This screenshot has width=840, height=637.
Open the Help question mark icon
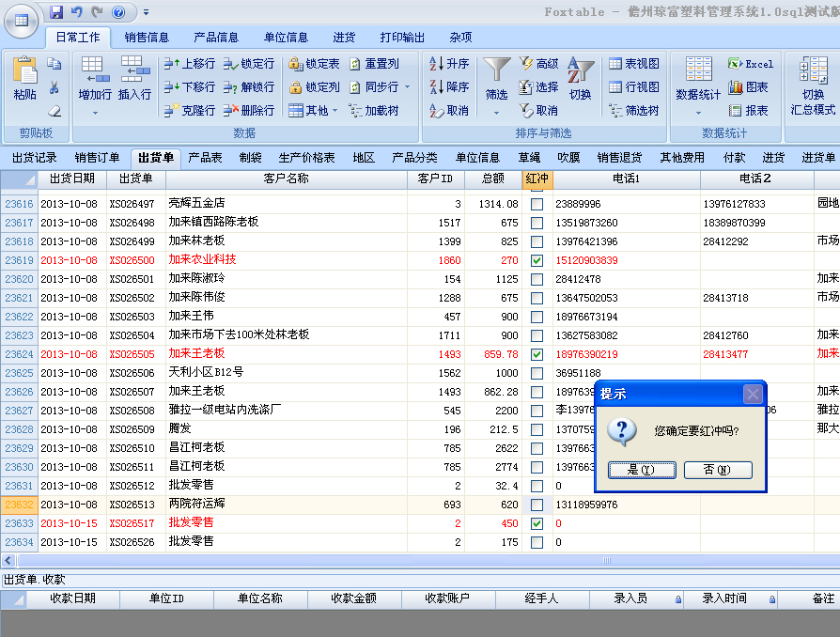(x=118, y=12)
